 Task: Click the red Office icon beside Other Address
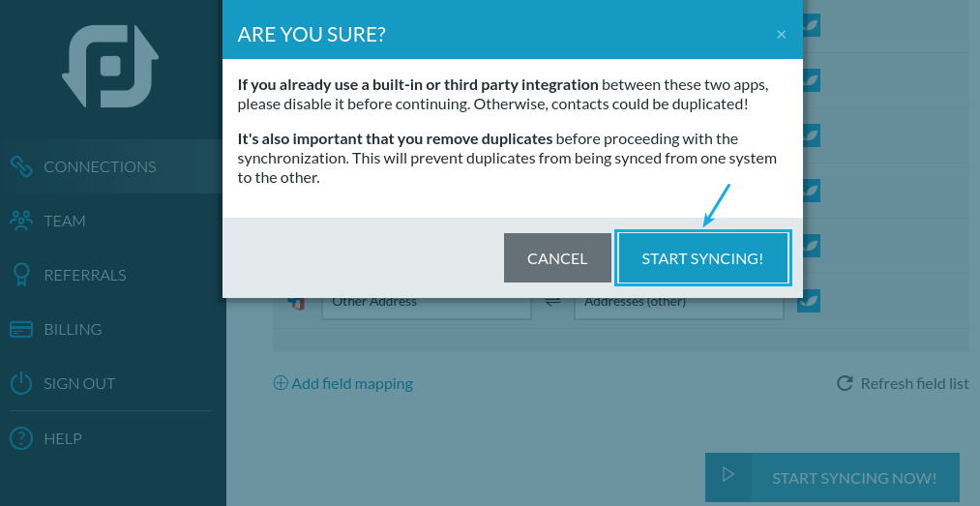(x=296, y=303)
